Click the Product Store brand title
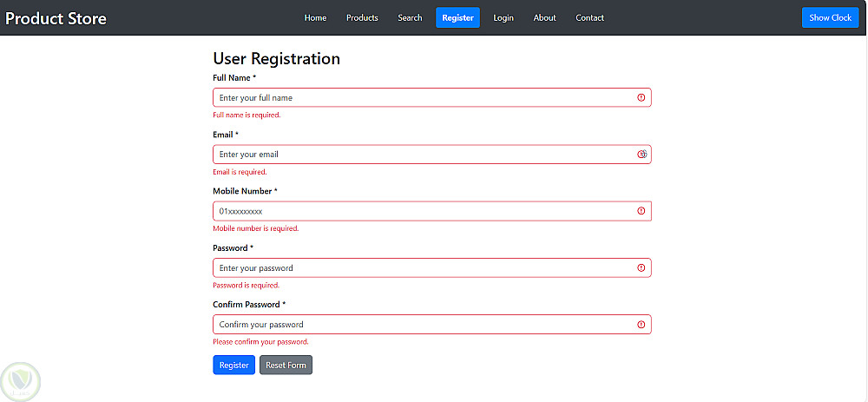Viewport: 868px width, 402px height. [56, 18]
